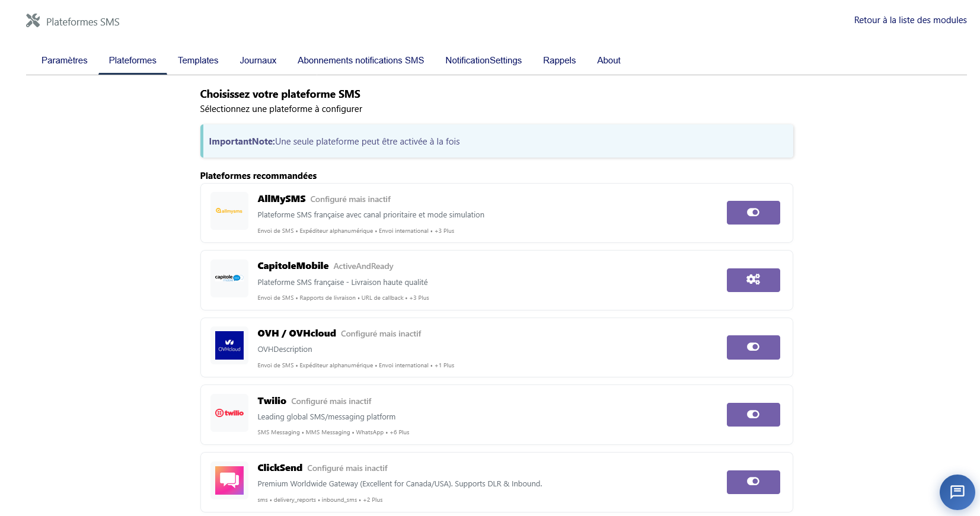Show ClickSend "+2 Plus" extra features

tap(373, 500)
